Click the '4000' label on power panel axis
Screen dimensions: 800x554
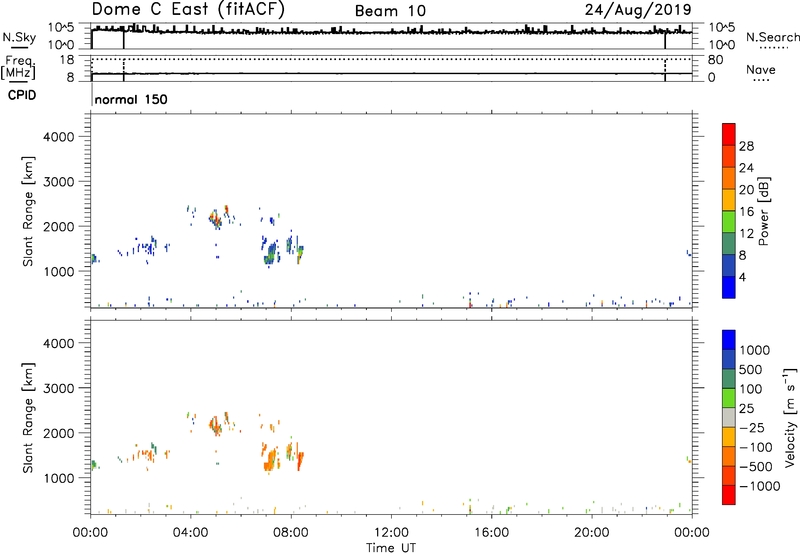pyautogui.click(x=59, y=137)
